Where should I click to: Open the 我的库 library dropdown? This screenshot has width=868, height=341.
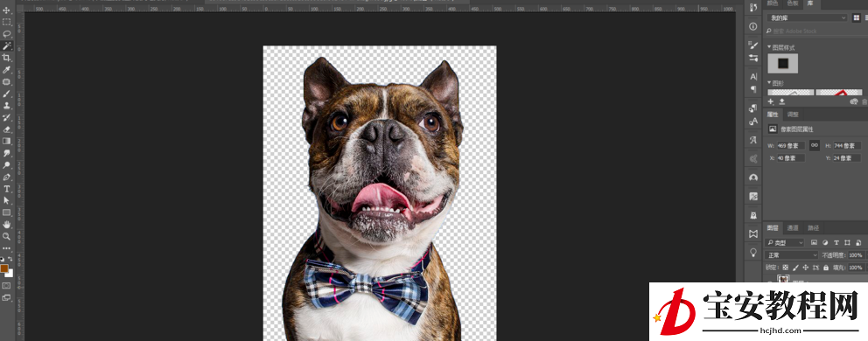807,17
